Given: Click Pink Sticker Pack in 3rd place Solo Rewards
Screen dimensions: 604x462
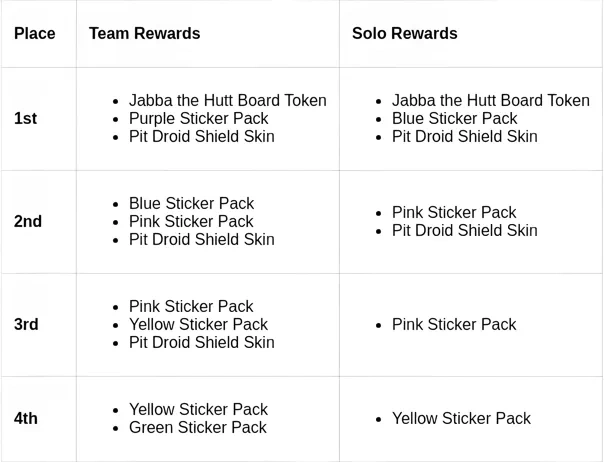Looking at the screenshot, I should pos(454,325).
